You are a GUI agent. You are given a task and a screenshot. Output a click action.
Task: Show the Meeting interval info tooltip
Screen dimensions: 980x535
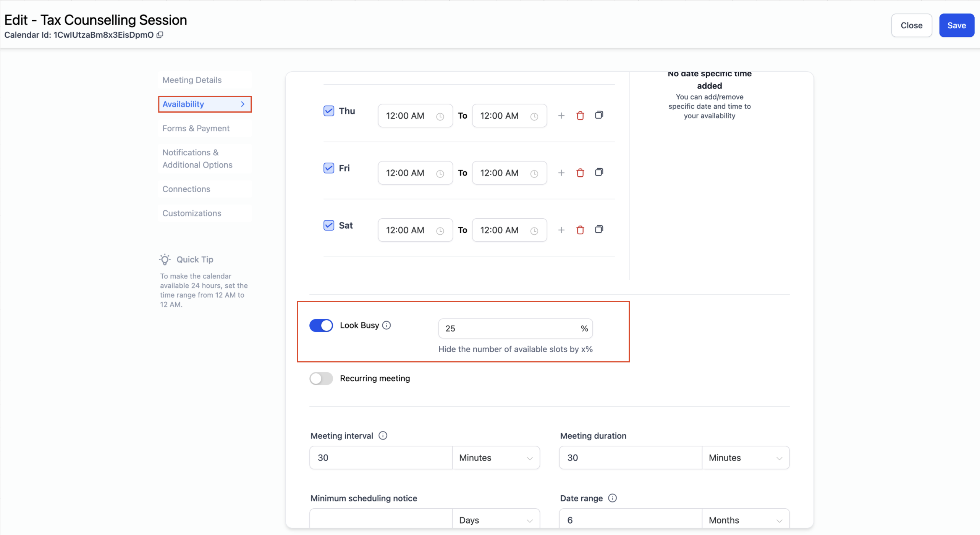tap(383, 435)
